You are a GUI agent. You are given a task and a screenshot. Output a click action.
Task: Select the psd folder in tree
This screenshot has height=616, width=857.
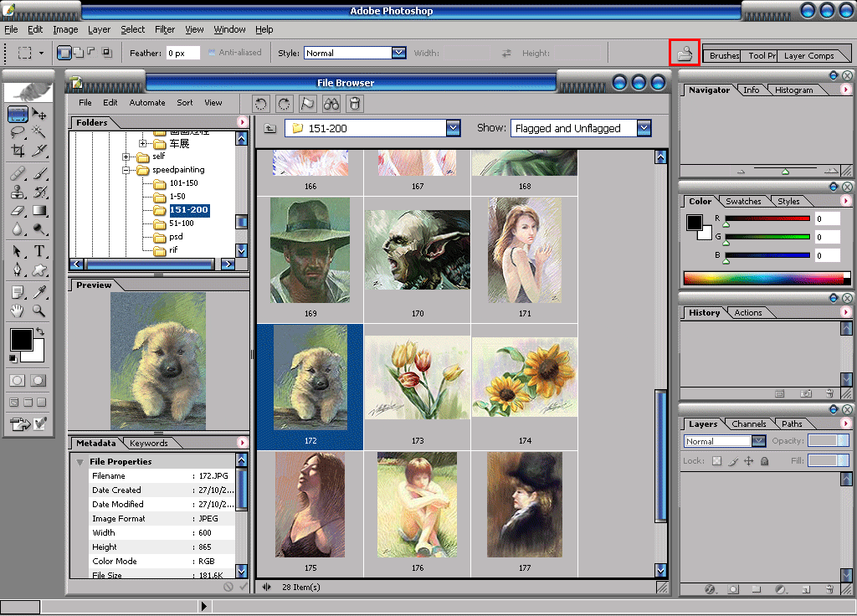coord(176,237)
